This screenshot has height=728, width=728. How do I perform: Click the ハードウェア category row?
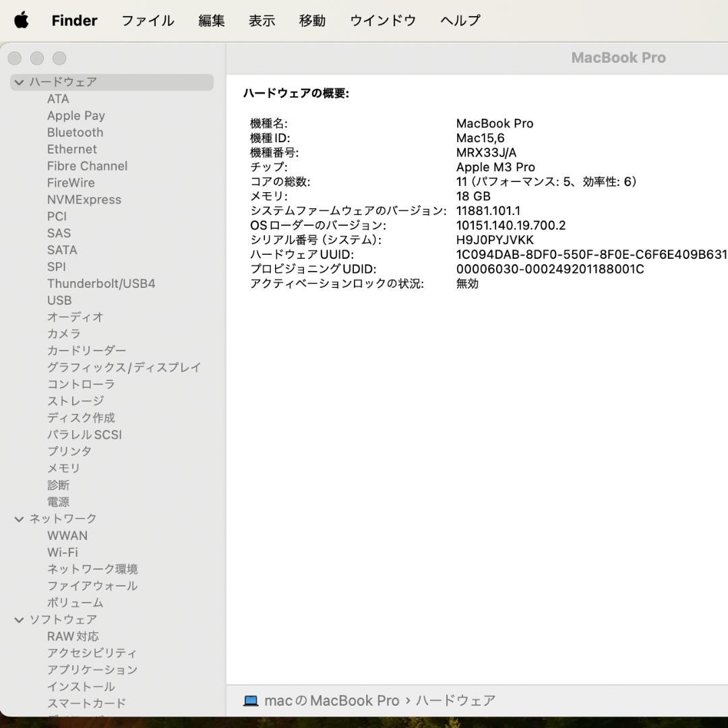[x=111, y=82]
